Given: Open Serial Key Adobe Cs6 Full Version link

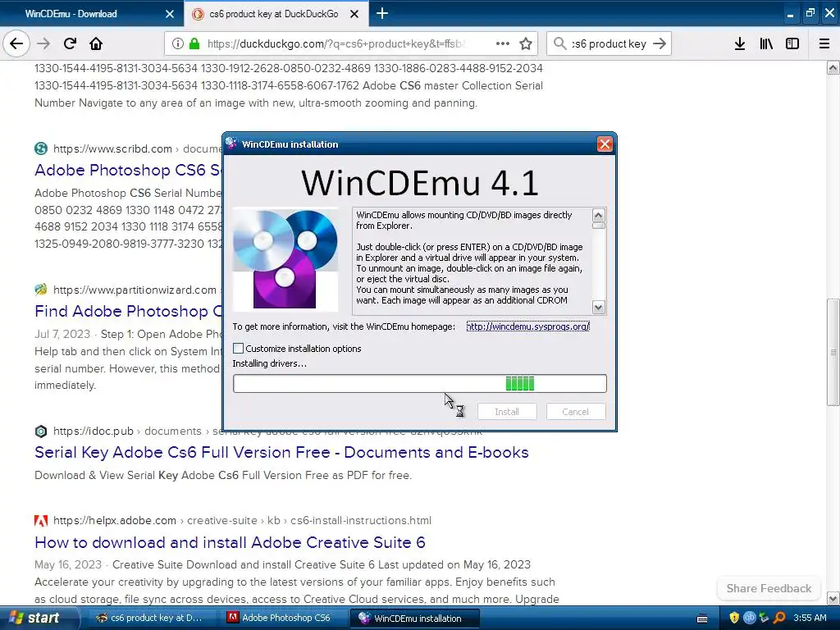Looking at the screenshot, I should [x=282, y=452].
